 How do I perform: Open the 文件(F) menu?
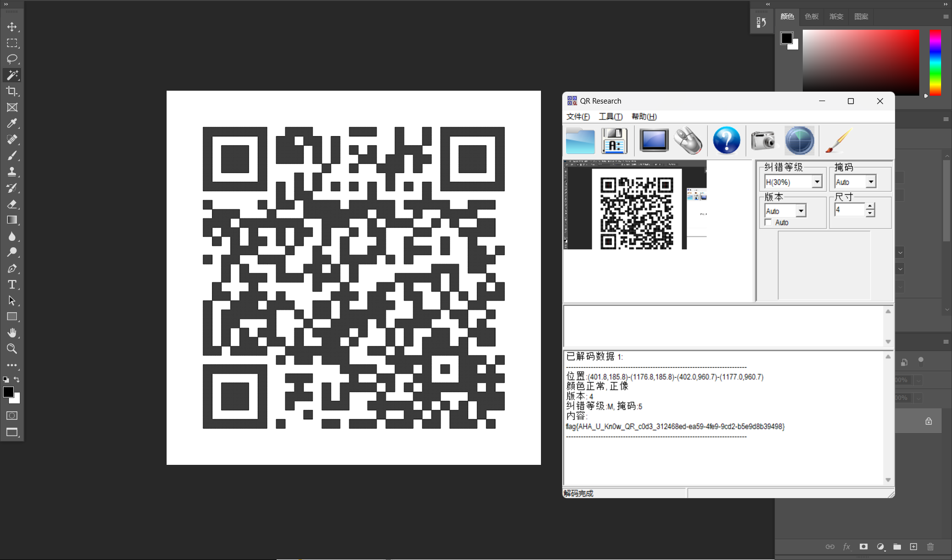click(578, 116)
